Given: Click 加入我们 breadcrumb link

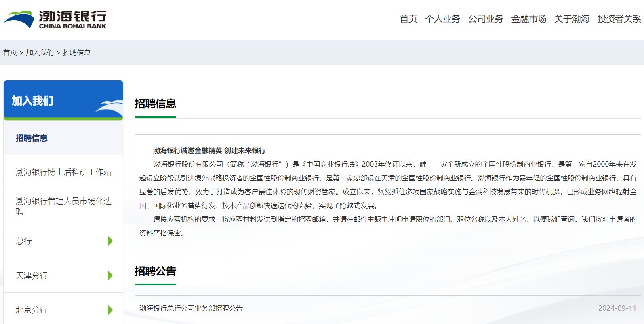Looking at the screenshot, I should 40,53.
